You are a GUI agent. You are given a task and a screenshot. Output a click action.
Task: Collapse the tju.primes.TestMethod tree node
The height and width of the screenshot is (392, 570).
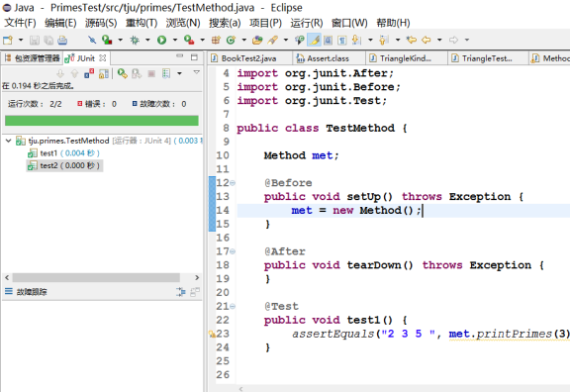click(x=8, y=141)
